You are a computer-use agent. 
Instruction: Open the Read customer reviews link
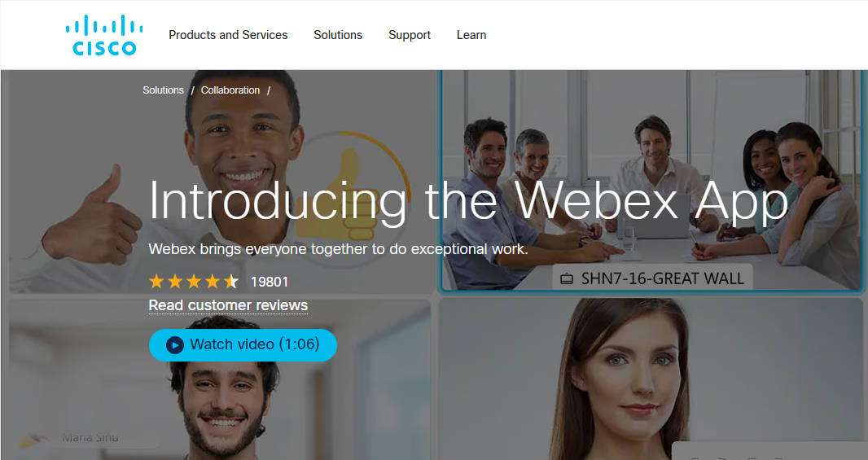click(x=228, y=305)
